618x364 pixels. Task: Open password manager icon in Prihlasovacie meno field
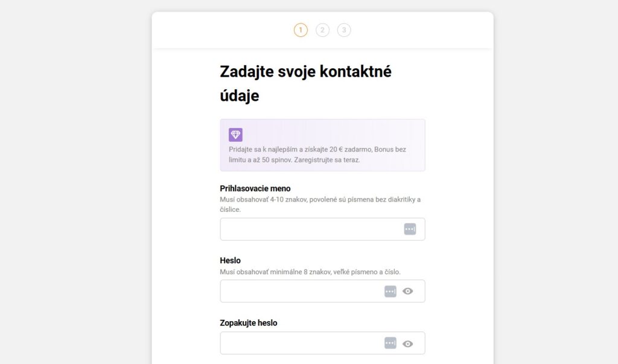click(410, 229)
